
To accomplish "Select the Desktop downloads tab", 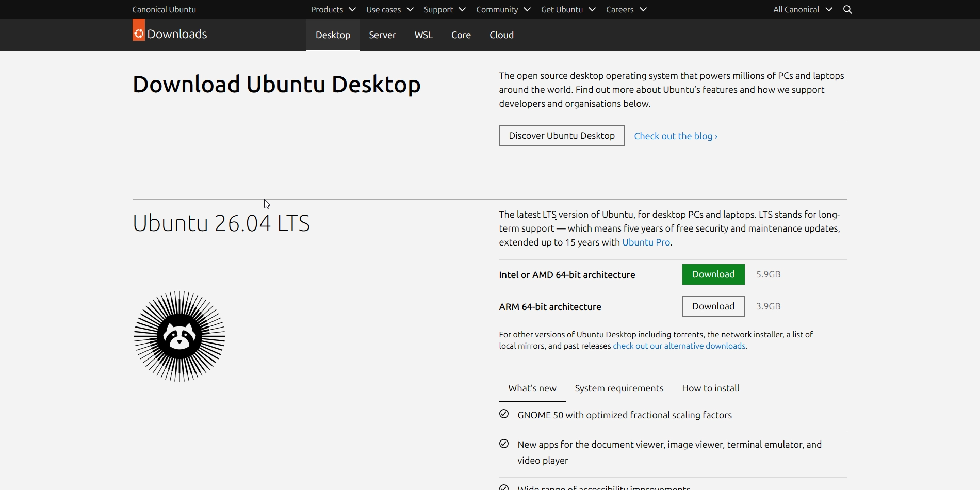I will coord(333,35).
